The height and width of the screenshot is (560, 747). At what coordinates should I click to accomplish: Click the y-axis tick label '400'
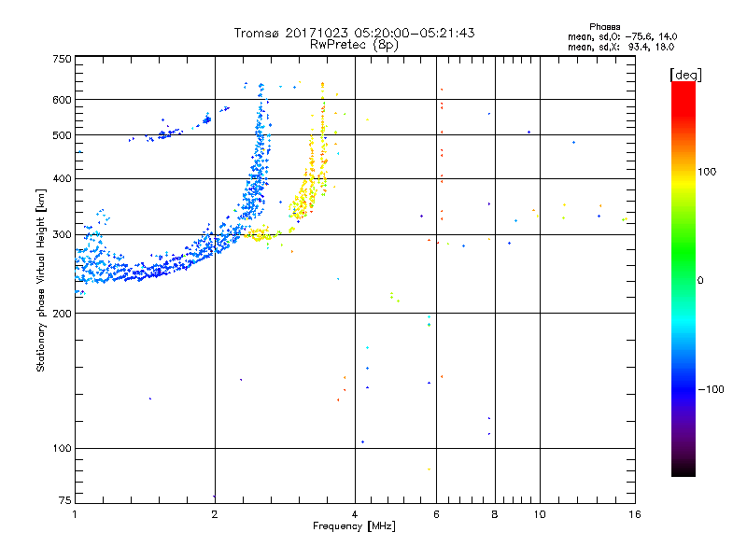click(62, 178)
